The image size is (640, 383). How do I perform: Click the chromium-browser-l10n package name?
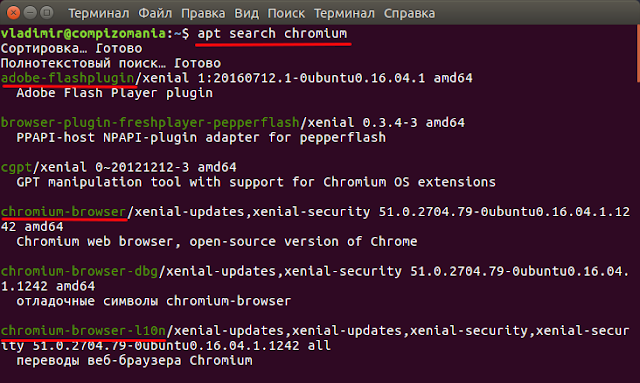[x=83, y=331]
